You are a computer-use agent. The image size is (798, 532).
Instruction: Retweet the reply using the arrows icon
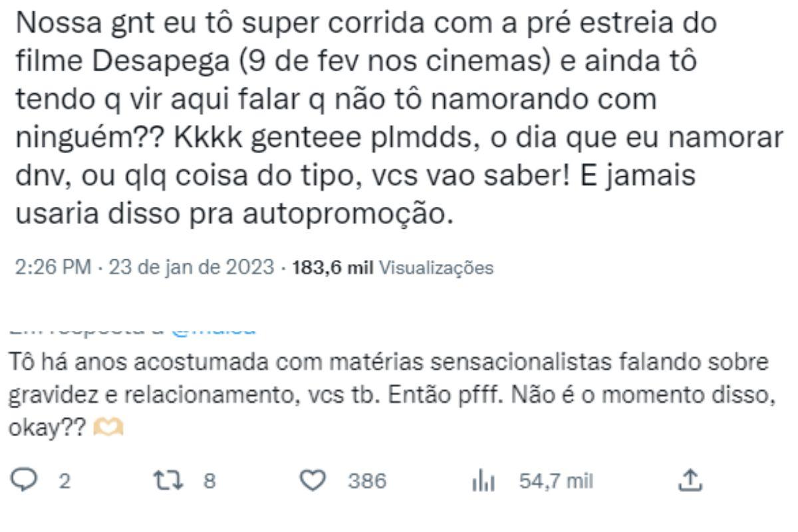[x=165, y=480]
